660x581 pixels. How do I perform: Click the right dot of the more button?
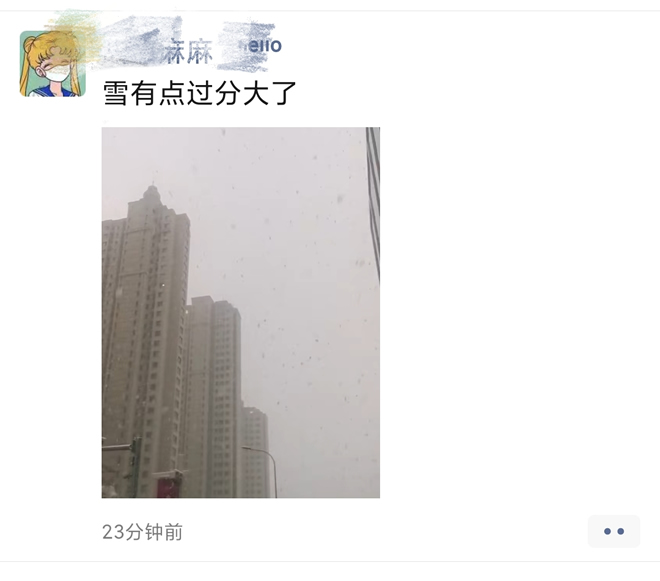click(x=620, y=531)
